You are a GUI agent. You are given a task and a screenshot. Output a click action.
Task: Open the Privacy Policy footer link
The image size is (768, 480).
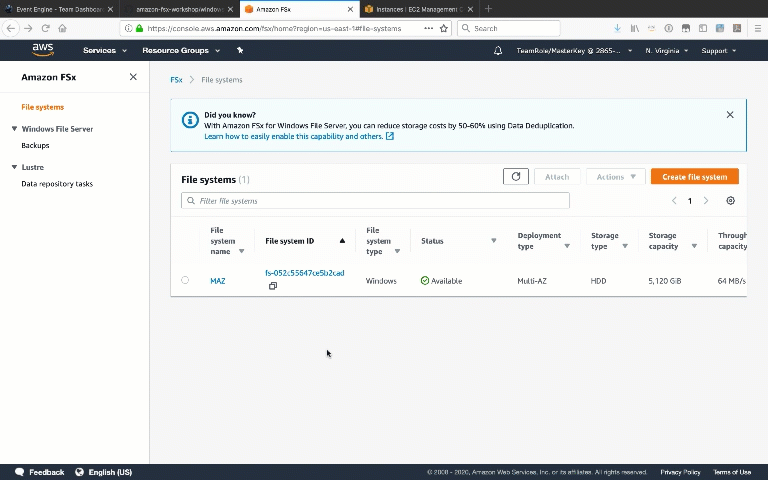[680, 472]
